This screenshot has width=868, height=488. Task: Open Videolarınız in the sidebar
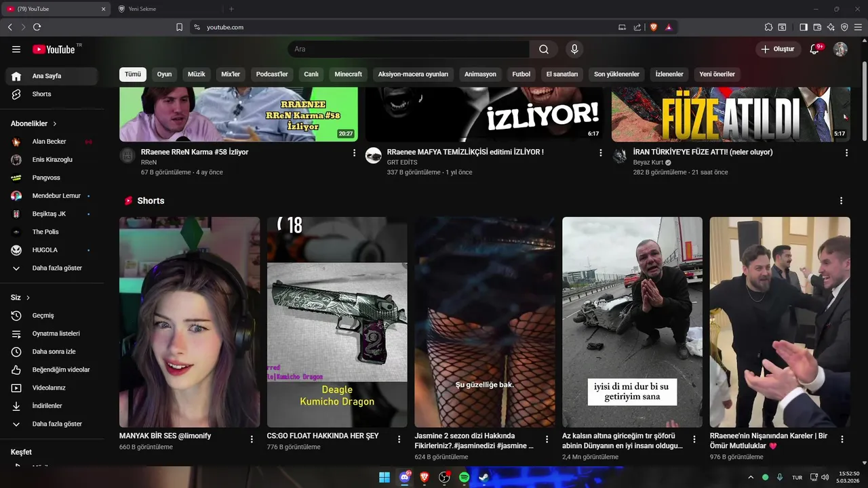[52, 388]
